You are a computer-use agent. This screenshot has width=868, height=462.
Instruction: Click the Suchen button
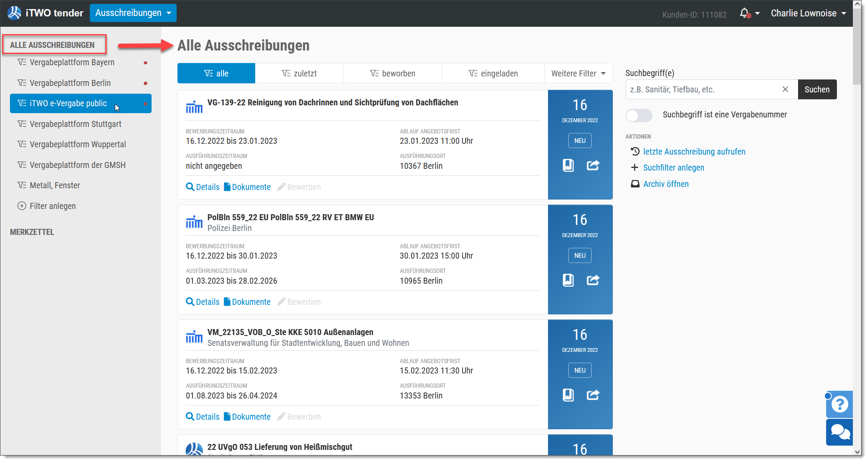coord(817,89)
